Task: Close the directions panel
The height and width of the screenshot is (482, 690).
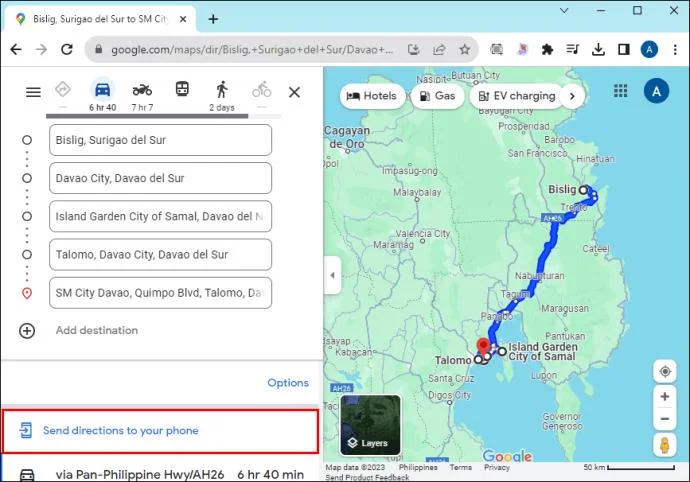Action: (294, 92)
